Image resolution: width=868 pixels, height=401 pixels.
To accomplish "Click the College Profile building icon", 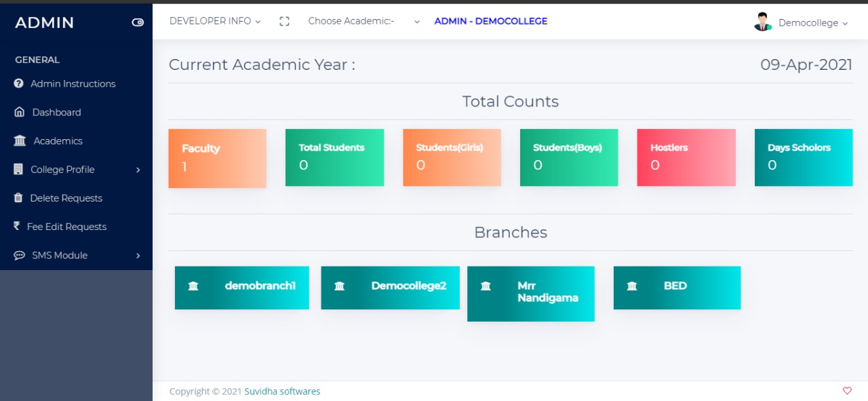I will [x=18, y=169].
